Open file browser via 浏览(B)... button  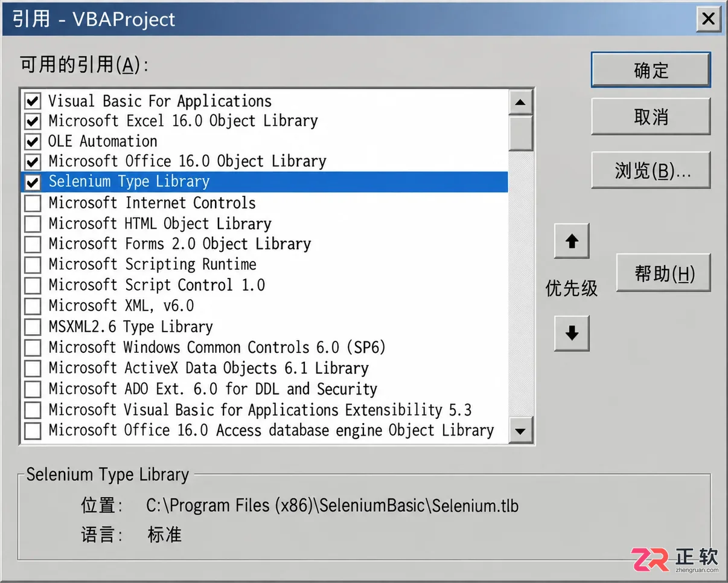point(651,171)
